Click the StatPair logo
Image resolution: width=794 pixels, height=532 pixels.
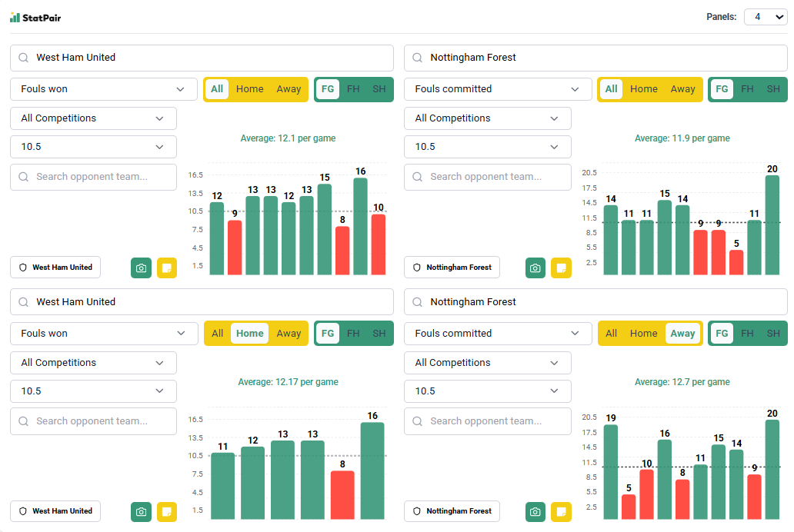[x=35, y=17]
